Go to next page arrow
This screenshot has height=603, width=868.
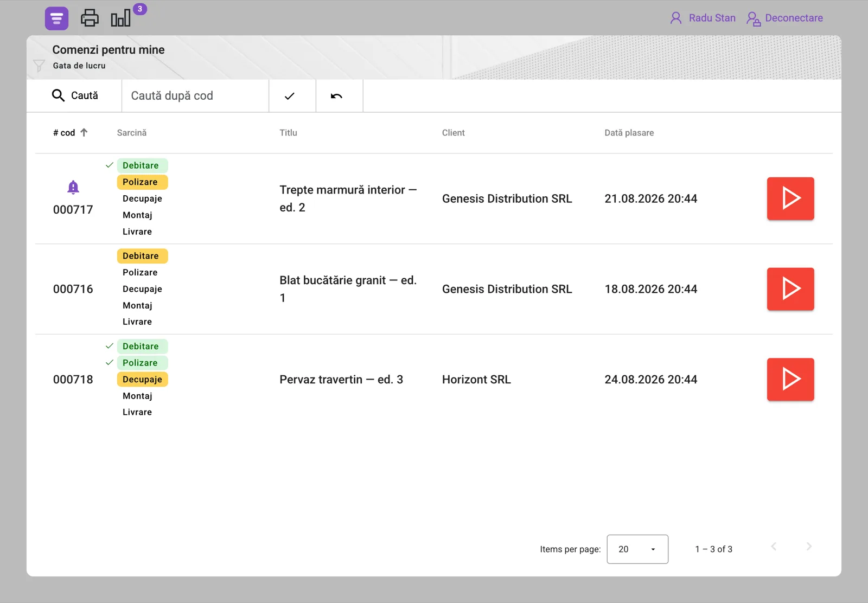tap(809, 547)
